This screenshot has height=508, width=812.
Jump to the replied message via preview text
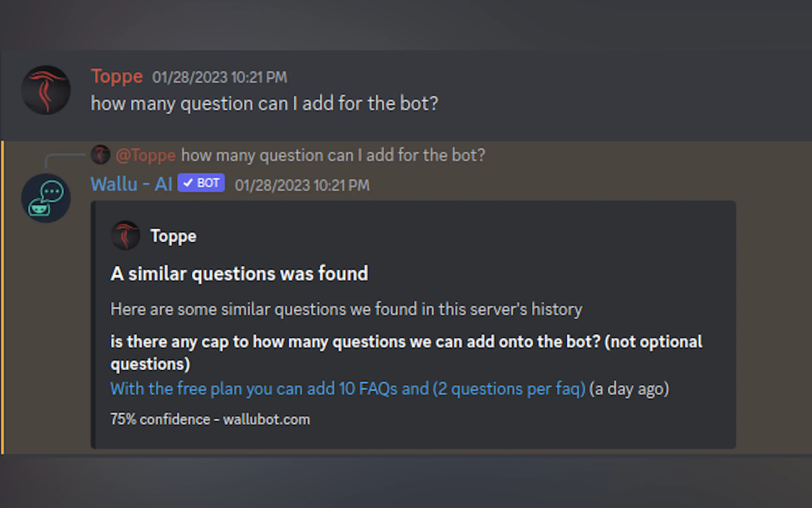(333, 155)
